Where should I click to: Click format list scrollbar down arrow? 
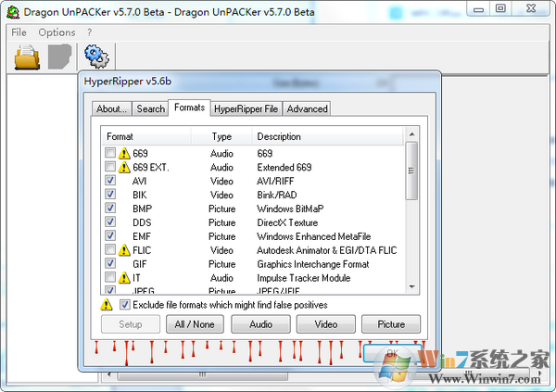tap(411, 286)
